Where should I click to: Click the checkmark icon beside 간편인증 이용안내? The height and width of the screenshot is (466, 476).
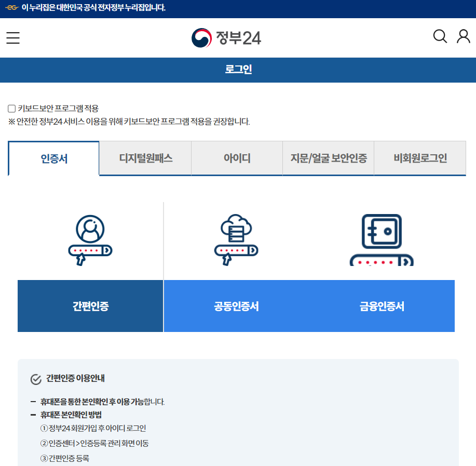[x=36, y=379]
